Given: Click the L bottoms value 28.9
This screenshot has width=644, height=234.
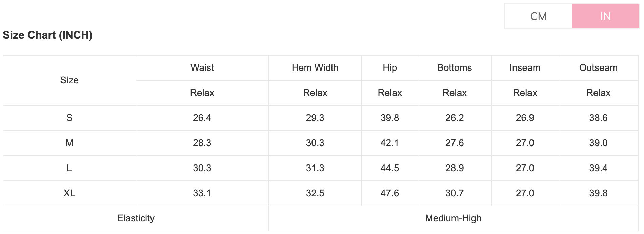Looking at the screenshot, I should pyautogui.click(x=454, y=168).
